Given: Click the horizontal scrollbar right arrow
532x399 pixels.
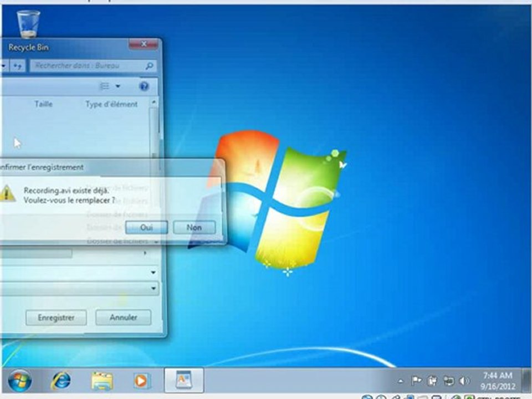Looking at the screenshot, I should [145, 253].
